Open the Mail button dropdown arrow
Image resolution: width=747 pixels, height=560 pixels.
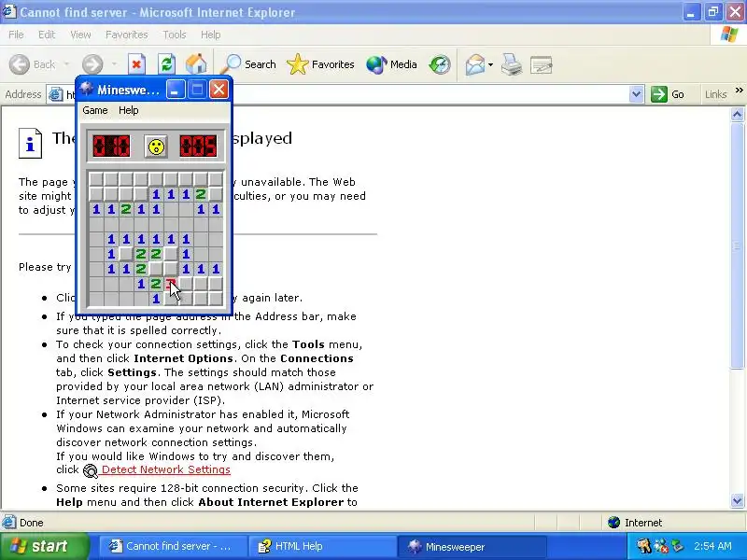pos(490,64)
